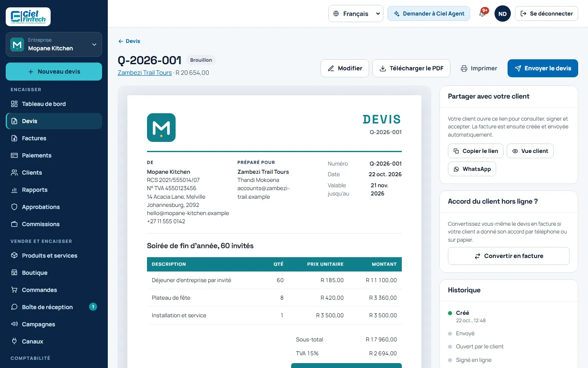Open Rapports from sidebar

54,190
